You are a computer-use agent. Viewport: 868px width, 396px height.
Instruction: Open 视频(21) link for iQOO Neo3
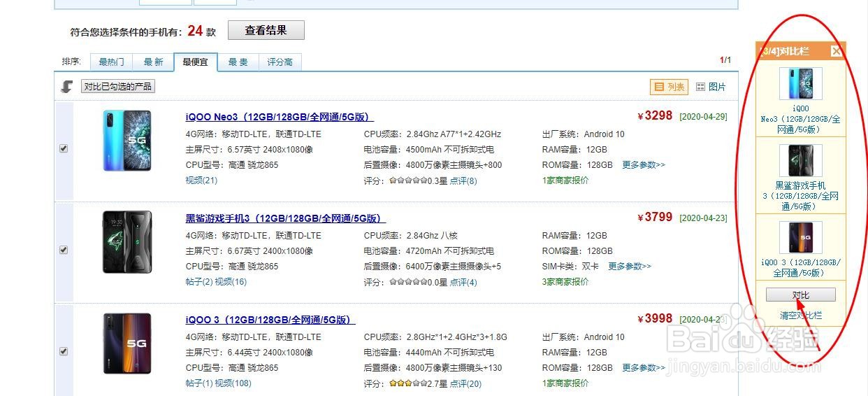(201, 181)
